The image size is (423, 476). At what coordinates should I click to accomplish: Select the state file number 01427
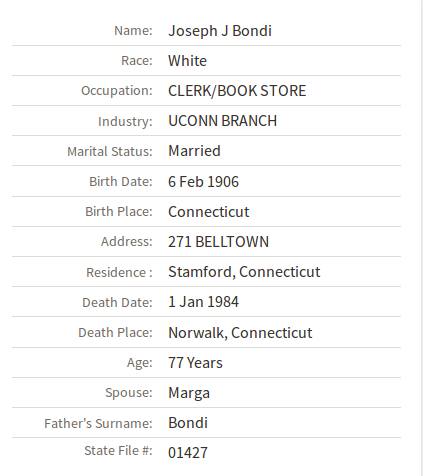coord(188,453)
